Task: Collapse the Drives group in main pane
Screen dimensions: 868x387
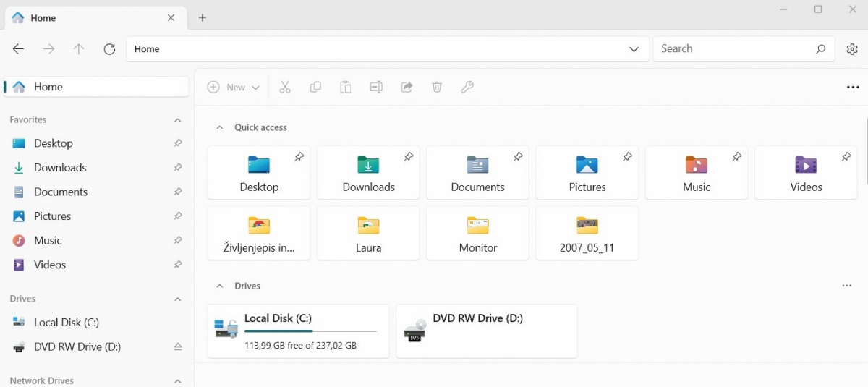Action: pos(220,286)
